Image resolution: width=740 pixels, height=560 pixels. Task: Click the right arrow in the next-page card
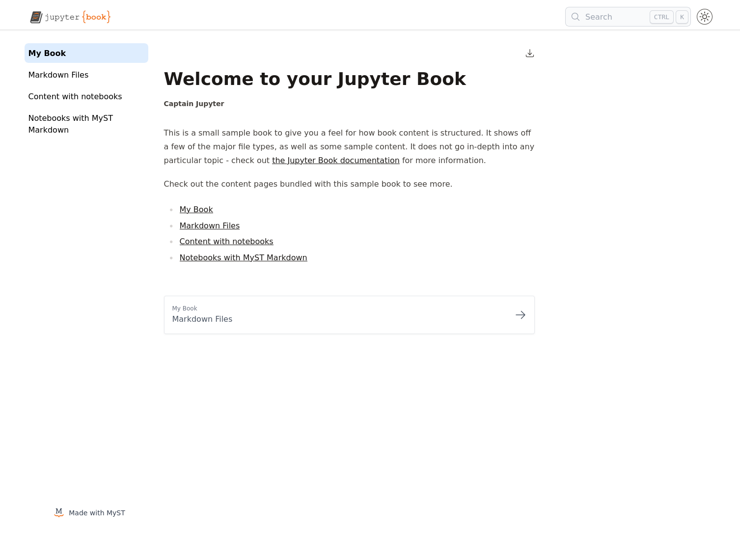click(x=521, y=315)
